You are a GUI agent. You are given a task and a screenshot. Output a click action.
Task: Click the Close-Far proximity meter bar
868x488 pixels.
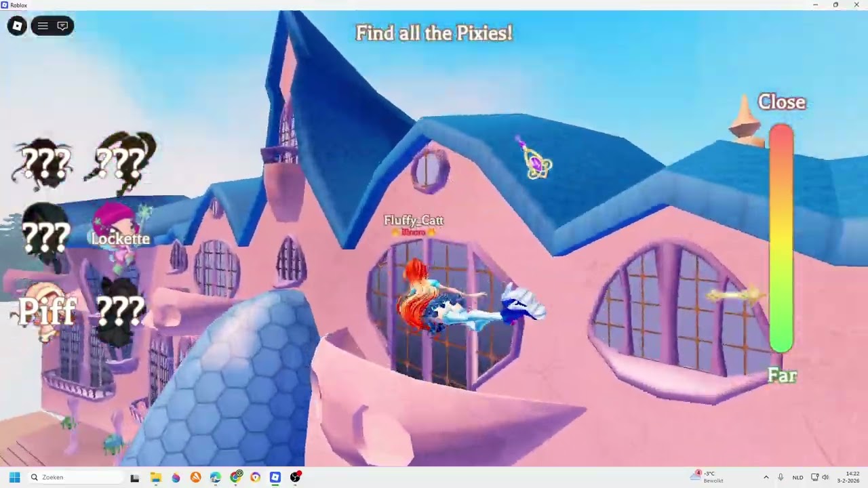point(781,239)
